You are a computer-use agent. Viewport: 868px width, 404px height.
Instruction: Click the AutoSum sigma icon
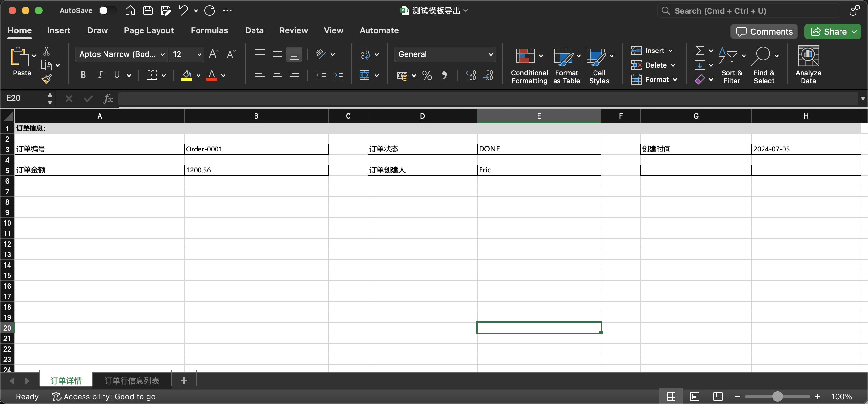(700, 51)
